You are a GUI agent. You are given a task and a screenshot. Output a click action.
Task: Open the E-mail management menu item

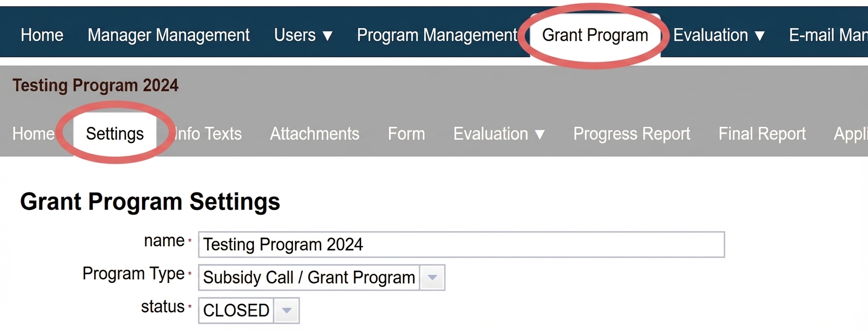(x=828, y=35)
